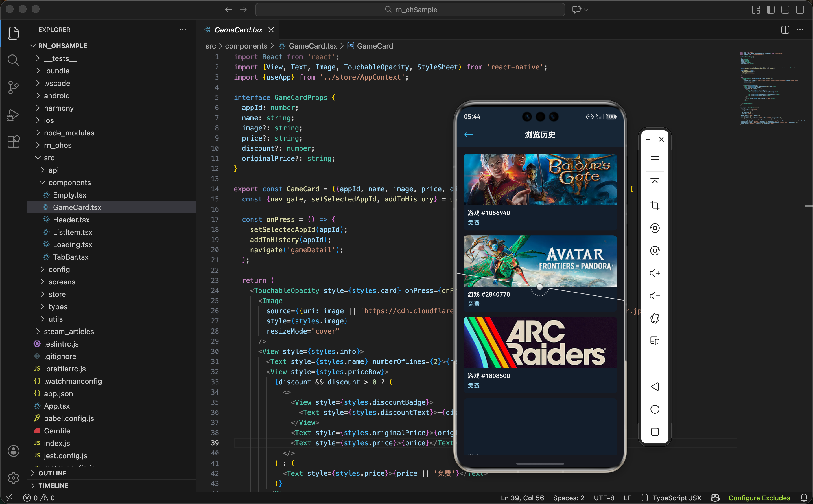Toggle the secondary side bar

800,10
